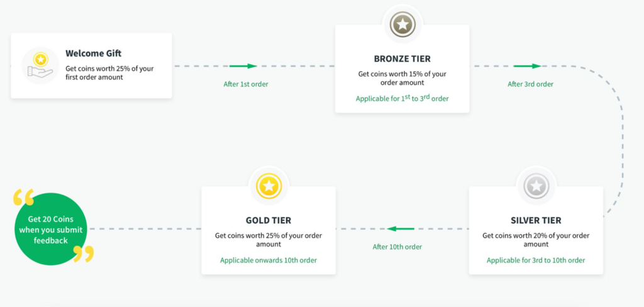Viewport: 644px width, 307px height.
Task: Click Applicable onwards 10th order text
Action: click(269, 260)
